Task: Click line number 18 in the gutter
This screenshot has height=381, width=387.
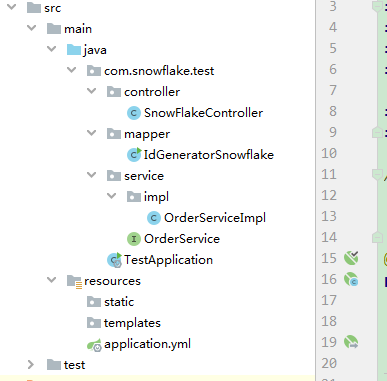Action: [x=329, y=321]
